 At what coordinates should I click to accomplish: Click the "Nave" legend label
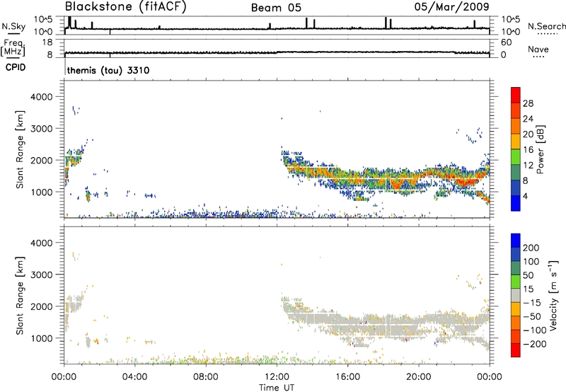538,50
